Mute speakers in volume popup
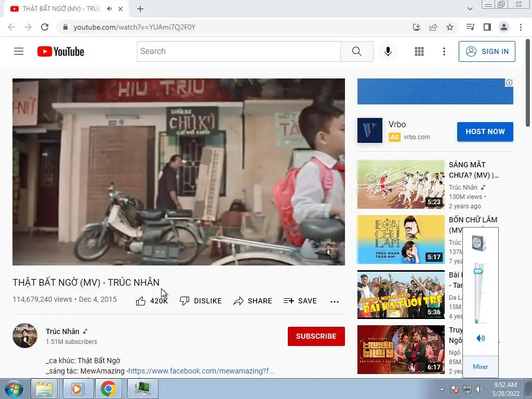This screenshot has width=532, height=399. coord(481,338)
